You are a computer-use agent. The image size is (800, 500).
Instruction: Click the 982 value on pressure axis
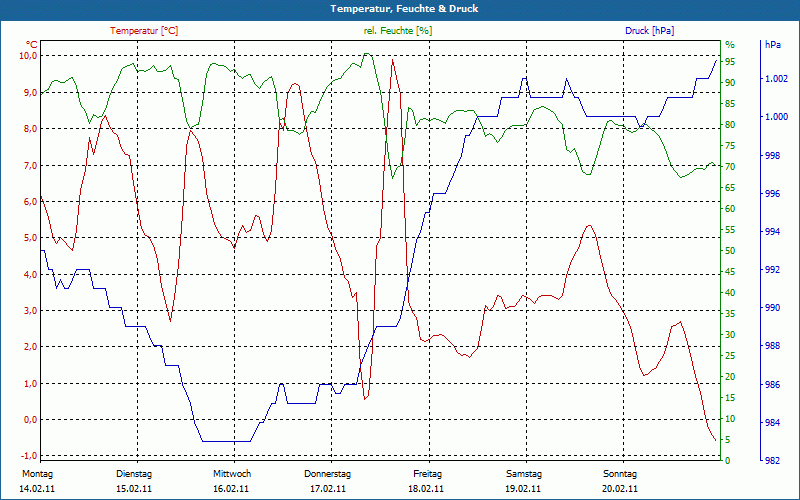(773, 460)
